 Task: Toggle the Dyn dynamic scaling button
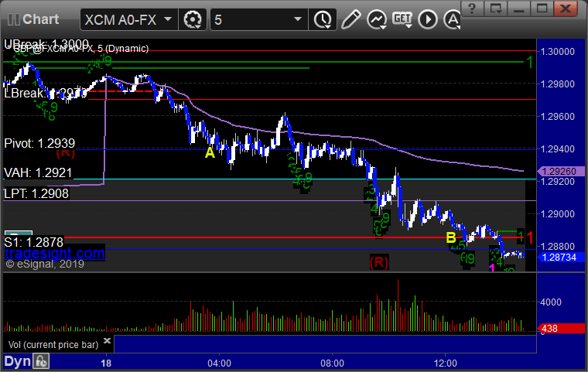pyautogui.click(x=17, y=361)
